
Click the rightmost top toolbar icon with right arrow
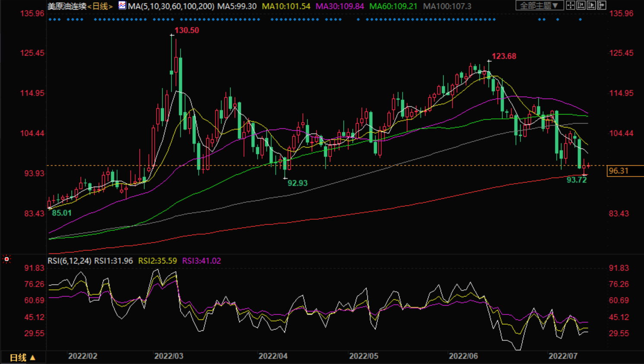point(602,6)
